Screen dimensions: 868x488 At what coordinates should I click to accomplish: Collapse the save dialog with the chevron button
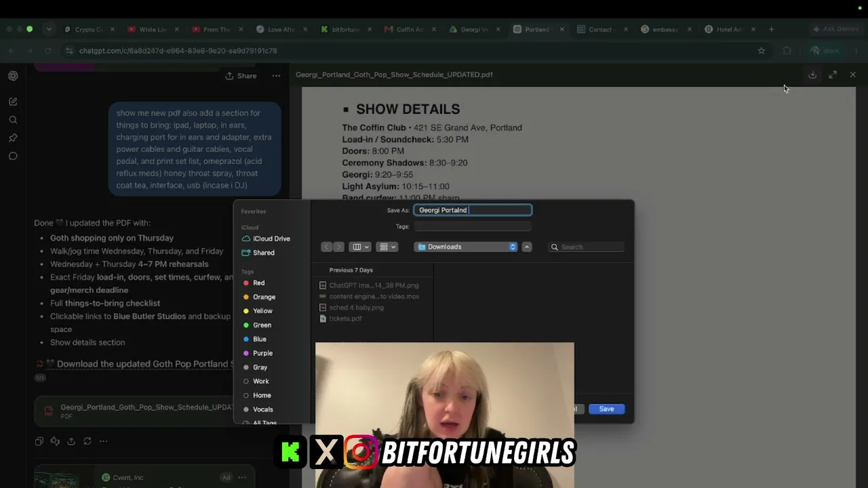coord(526,247)
